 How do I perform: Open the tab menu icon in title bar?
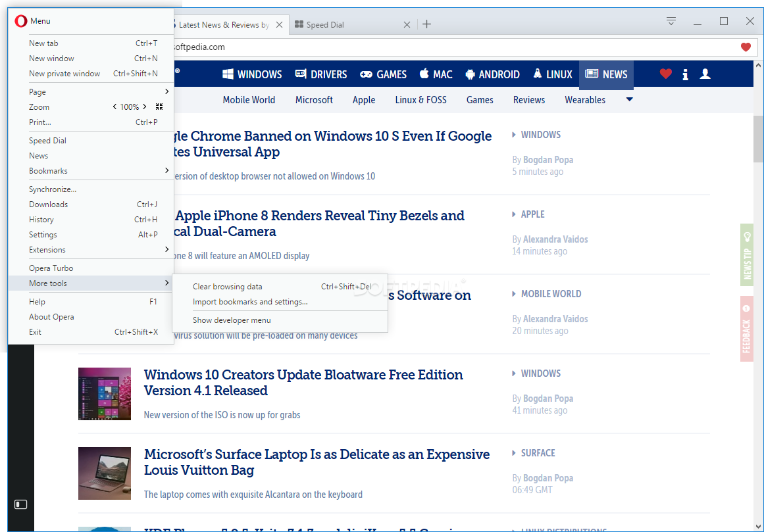pyautogui.click(x=671, y=21)
